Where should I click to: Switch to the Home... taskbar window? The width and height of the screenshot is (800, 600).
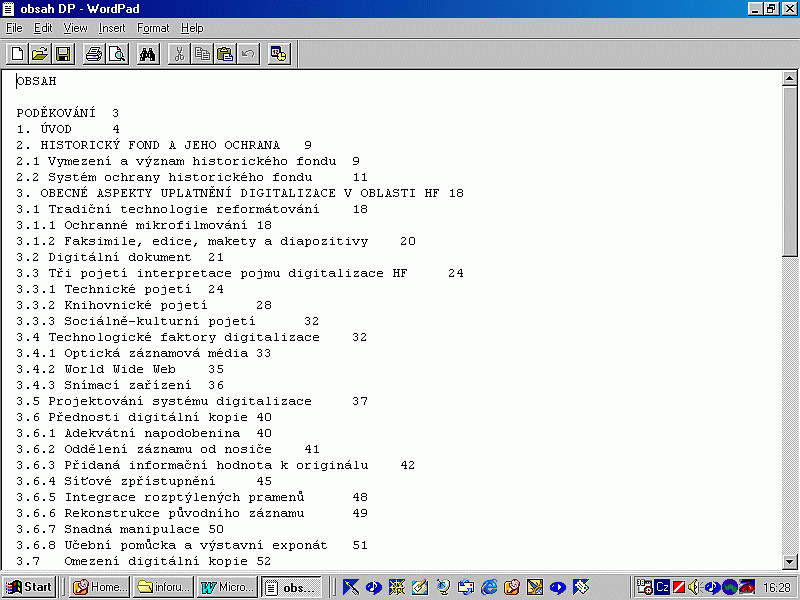pos(99,587)
